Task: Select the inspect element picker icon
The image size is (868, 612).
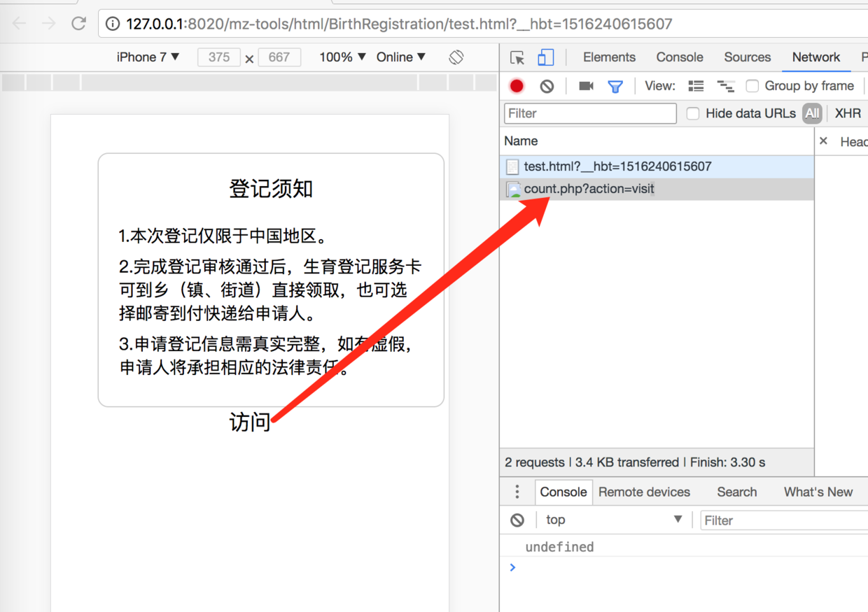Action: pyautogui.click(x=519, y=57)
